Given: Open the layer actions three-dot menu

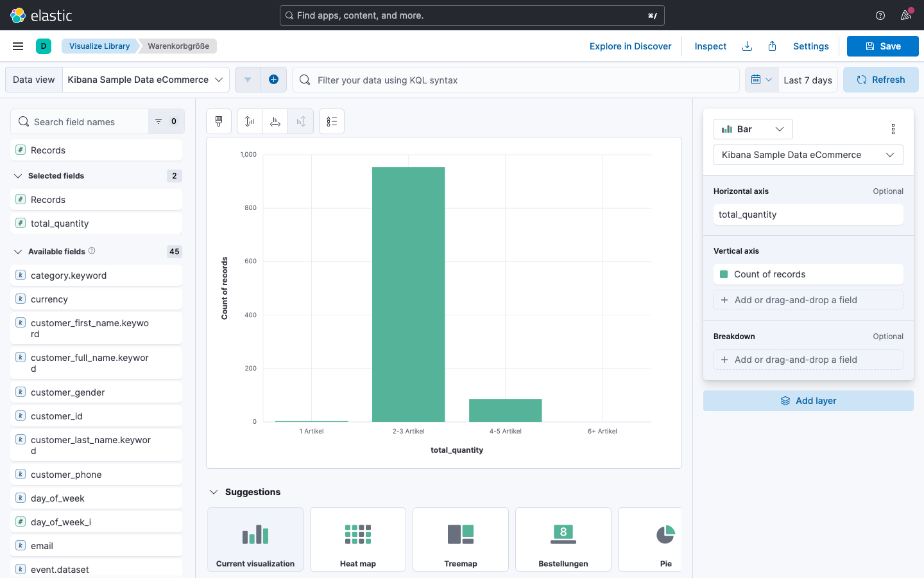Looking at the screenshot, I should (x=893, y=129).
